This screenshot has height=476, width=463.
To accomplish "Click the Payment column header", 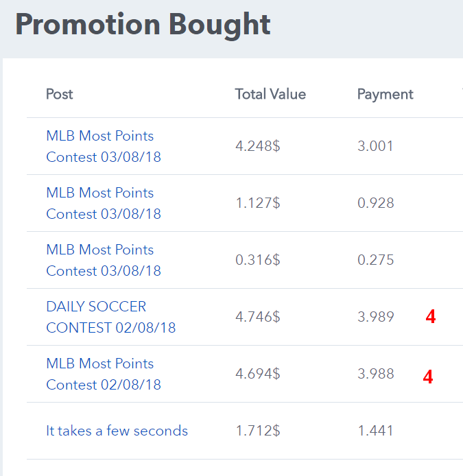I will [385, 94].
